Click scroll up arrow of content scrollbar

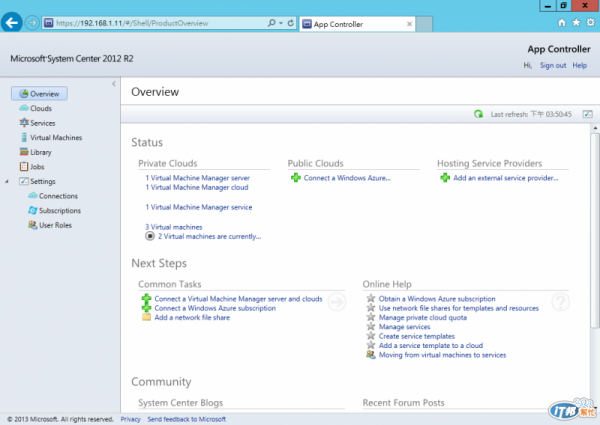pyautogui.click(x=595, y=128)
